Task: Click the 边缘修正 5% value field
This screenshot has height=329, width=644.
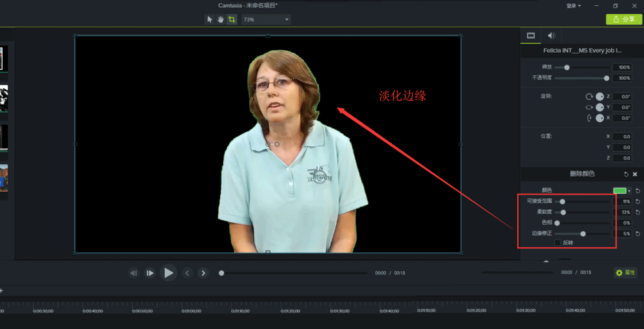Action: coord(622,234)
